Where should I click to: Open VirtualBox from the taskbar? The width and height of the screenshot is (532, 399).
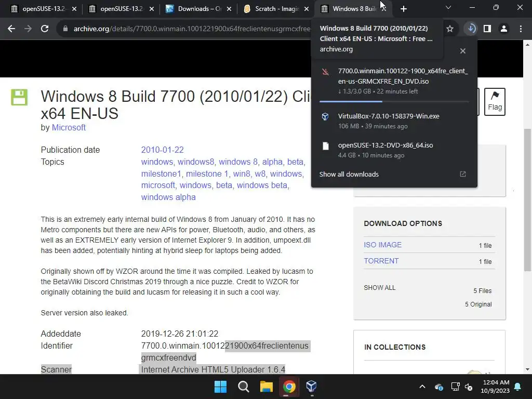[x=312, y=387]
